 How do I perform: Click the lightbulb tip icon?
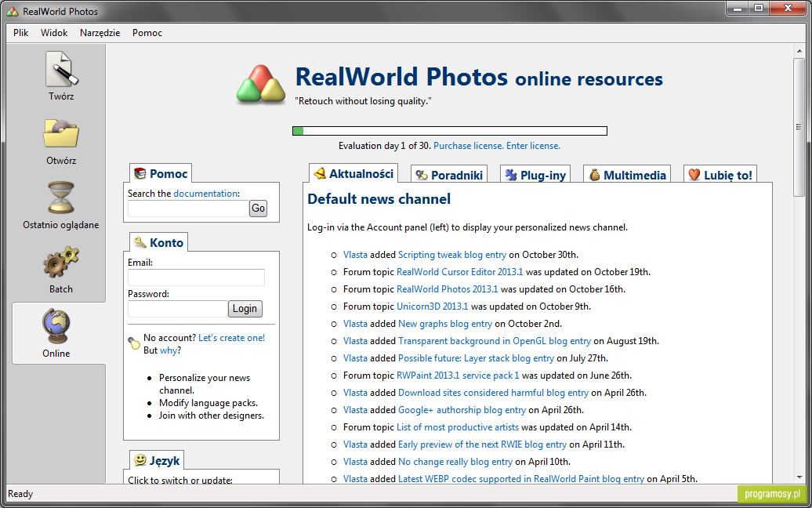tap(134, 343)
